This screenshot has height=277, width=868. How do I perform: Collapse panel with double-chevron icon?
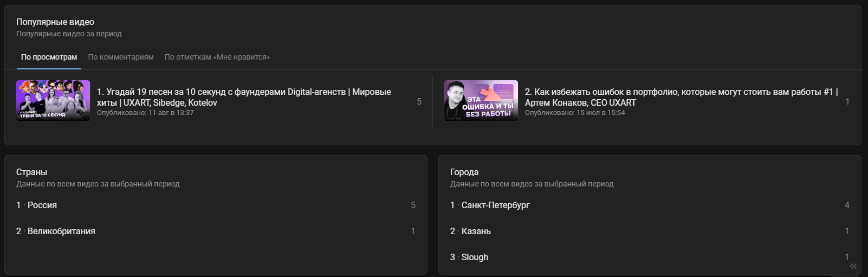tap(853, 266)
